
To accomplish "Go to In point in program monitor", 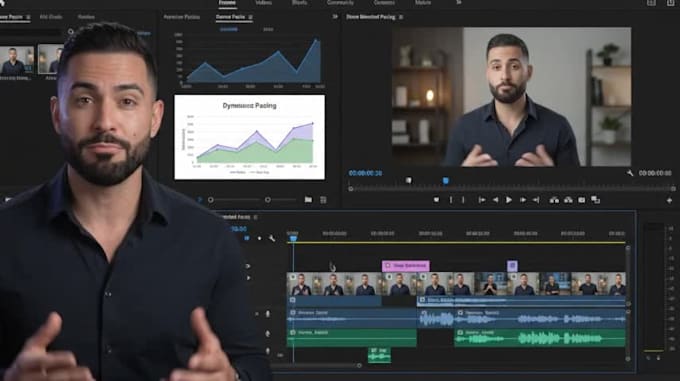I will (x=481, y=200).
